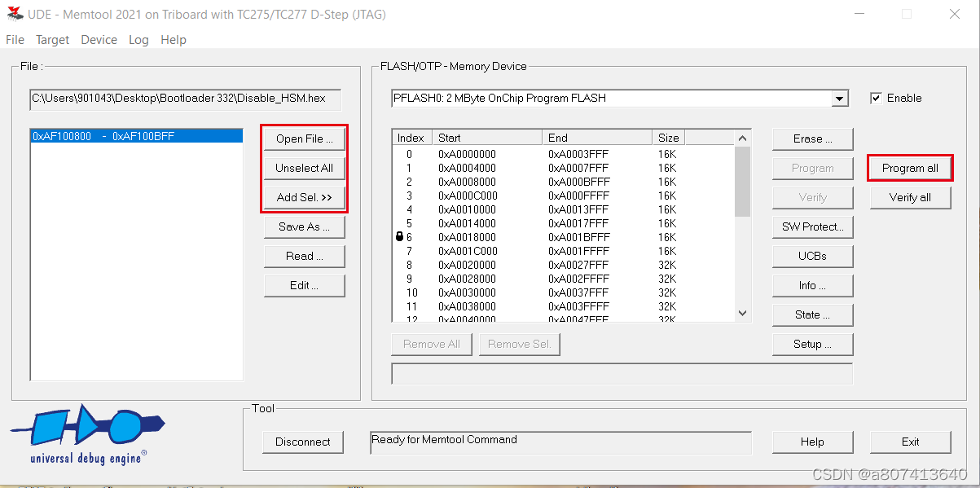Open the Setup dialog
This screenshot has height=488, width=980.
[x=813, y=345]
